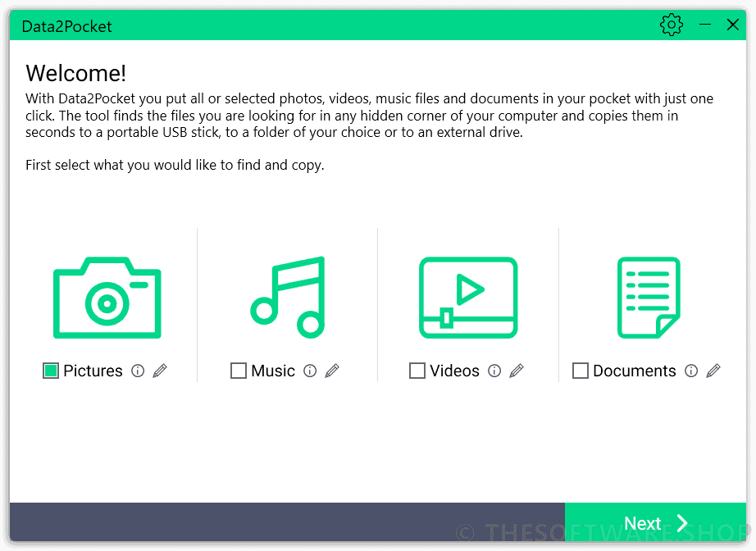Click the Data2Pocket title text

[x=66, y=26]
